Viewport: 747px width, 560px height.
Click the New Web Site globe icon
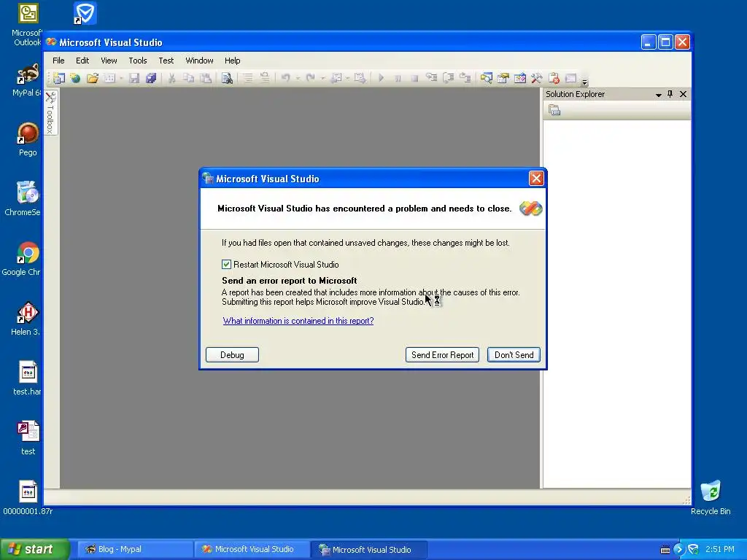pos(75,78)
